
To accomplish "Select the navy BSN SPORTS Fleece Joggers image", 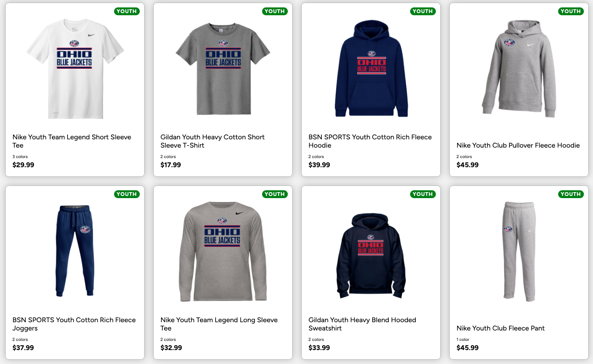I will coord(75,251).
